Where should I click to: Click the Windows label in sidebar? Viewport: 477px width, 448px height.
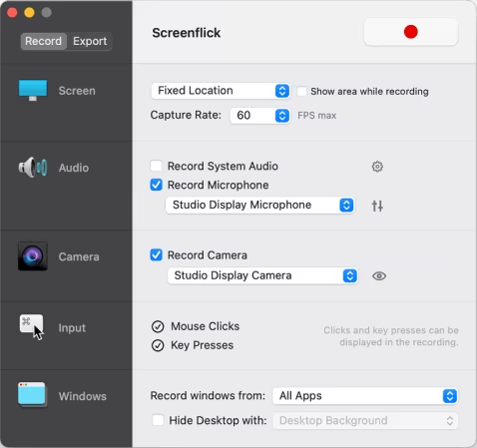[x=83, y=396]
